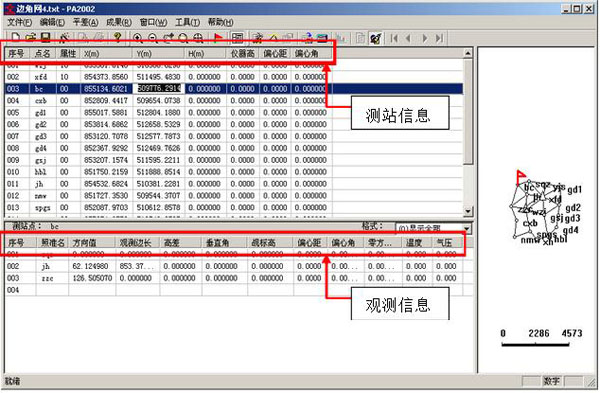Click the 气压 column header

(x=447, y=242)
